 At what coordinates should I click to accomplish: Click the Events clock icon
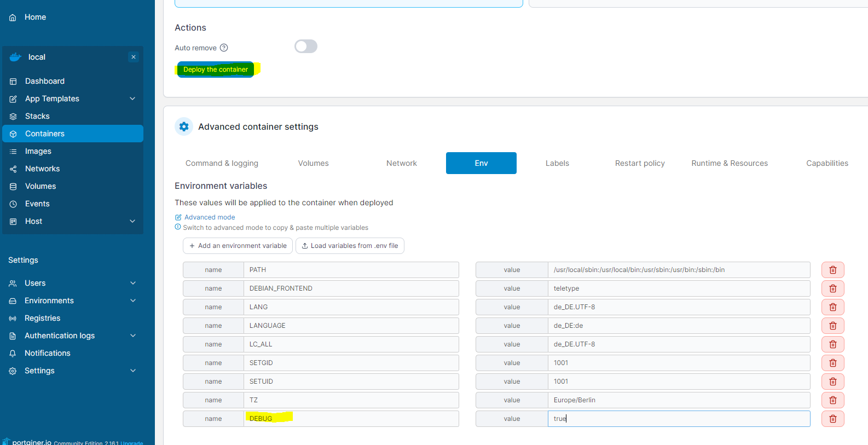[13, 204]
